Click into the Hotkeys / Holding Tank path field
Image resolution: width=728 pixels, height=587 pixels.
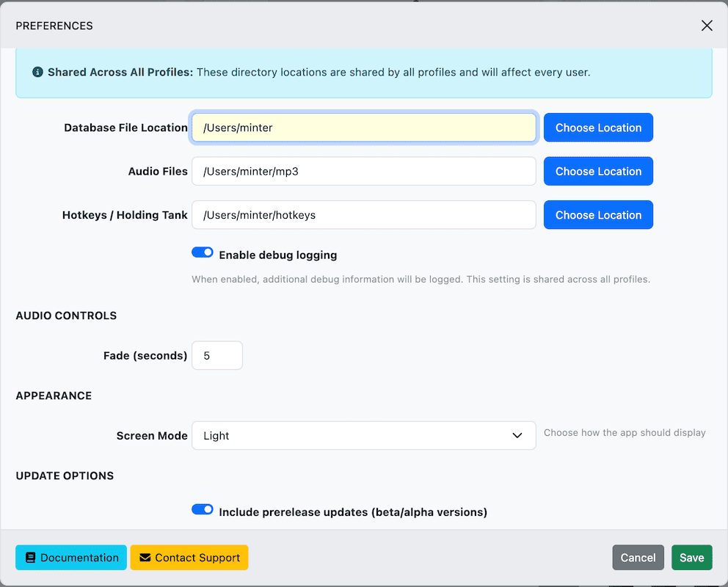pyautogui.click(x=363, y=215)
